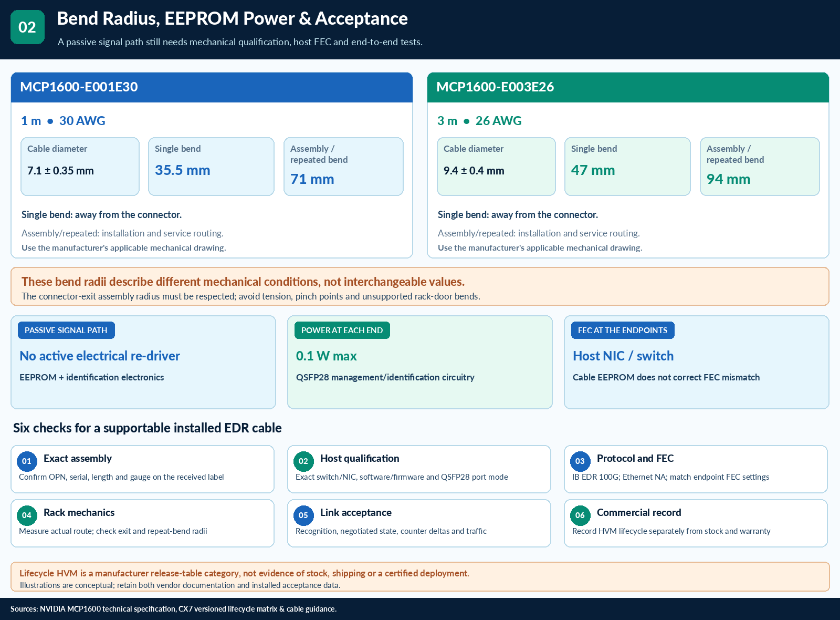Click the Link acceptance check title

point(356,513)
